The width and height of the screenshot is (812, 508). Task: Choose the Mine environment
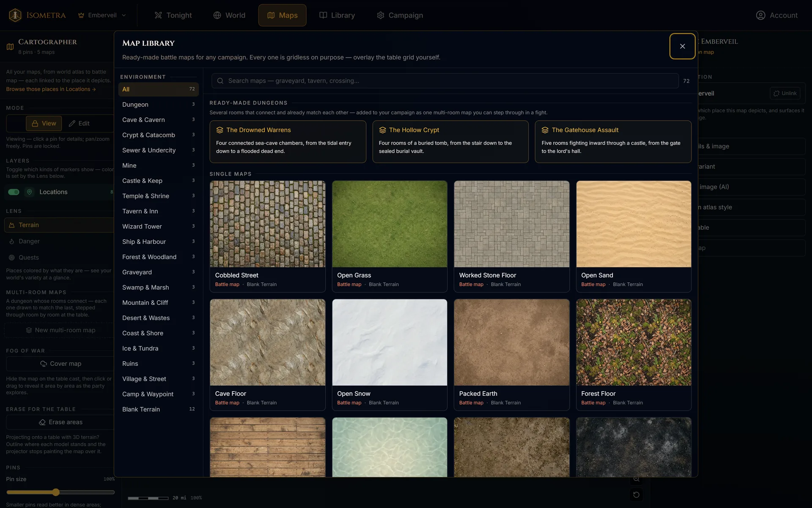click(159, 166)
